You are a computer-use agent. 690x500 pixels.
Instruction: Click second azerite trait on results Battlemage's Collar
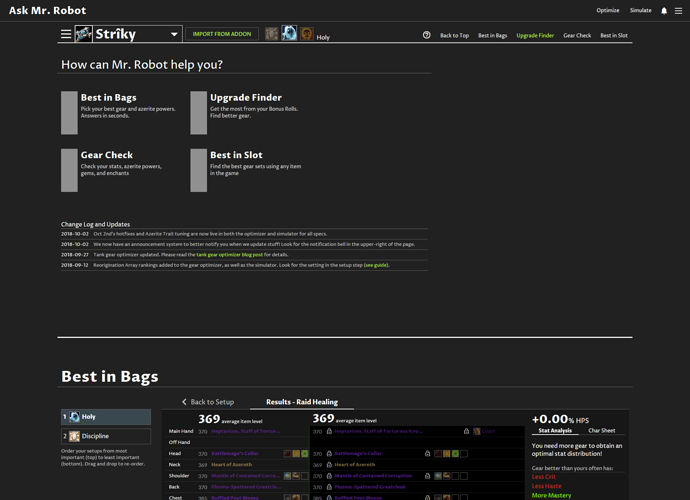(x=447, y=454)
